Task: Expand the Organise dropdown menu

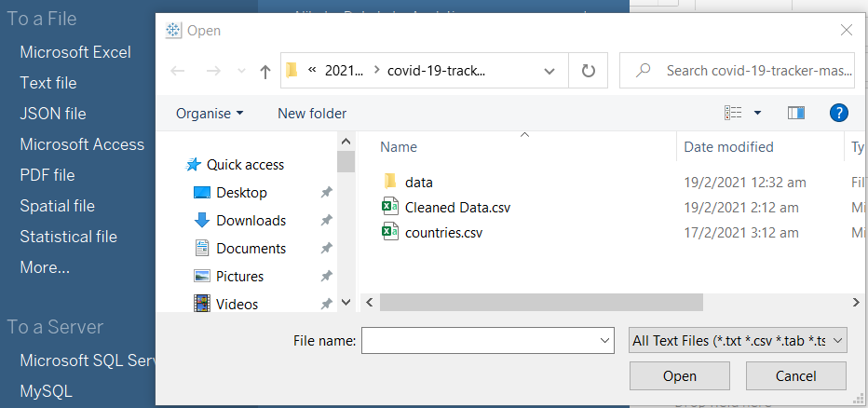Action: coord(210,114)
